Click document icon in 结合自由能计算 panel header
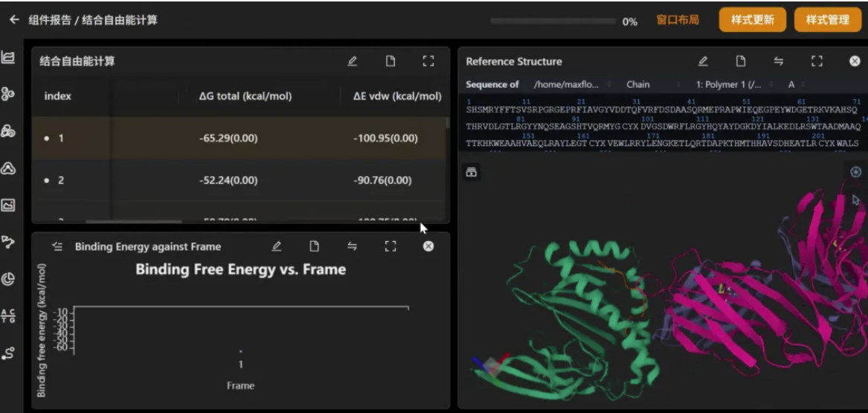868x413 pixels. tap(390, 62)
